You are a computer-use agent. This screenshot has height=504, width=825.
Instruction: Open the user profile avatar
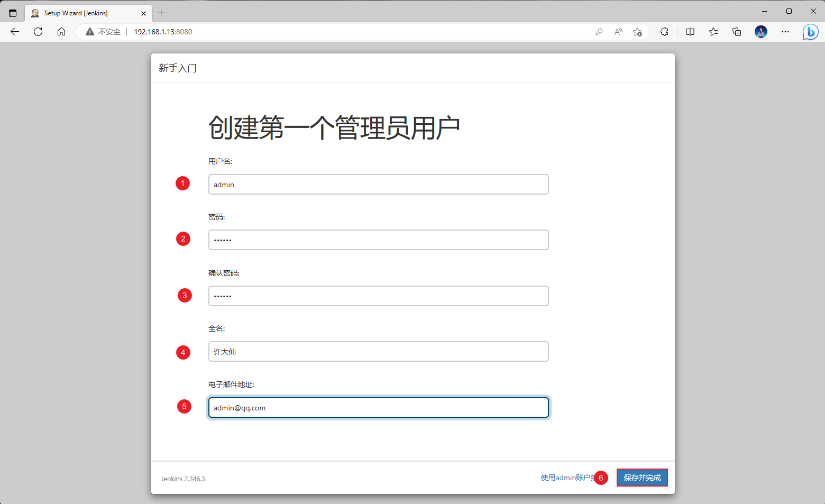pyautogui.click(x=761, y=32)
